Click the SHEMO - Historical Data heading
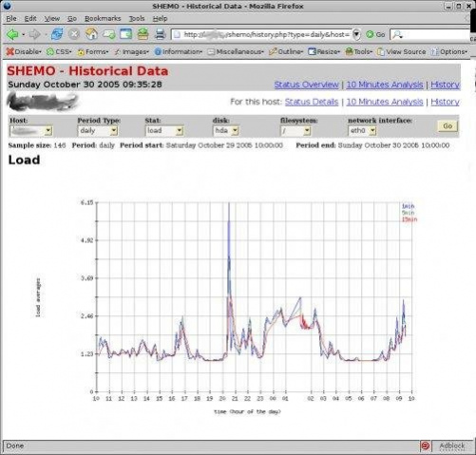 [87, 71]
